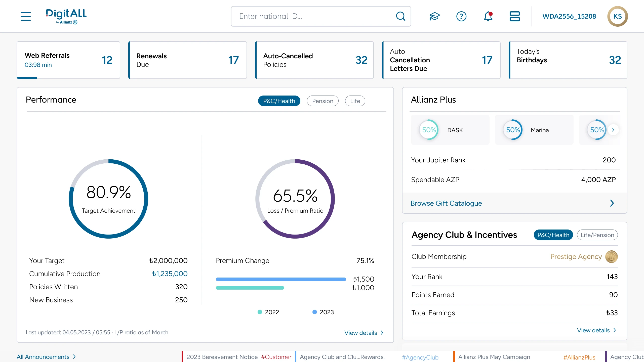The height and width of the screenshot is (362, 644).
Task: Open the Web Referrals card
Action: 68,60
